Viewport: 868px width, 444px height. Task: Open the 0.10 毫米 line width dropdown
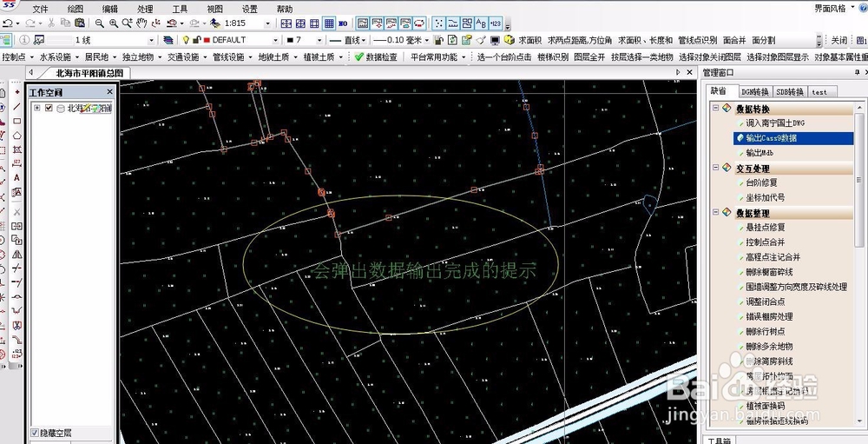[x=427, y=40]
